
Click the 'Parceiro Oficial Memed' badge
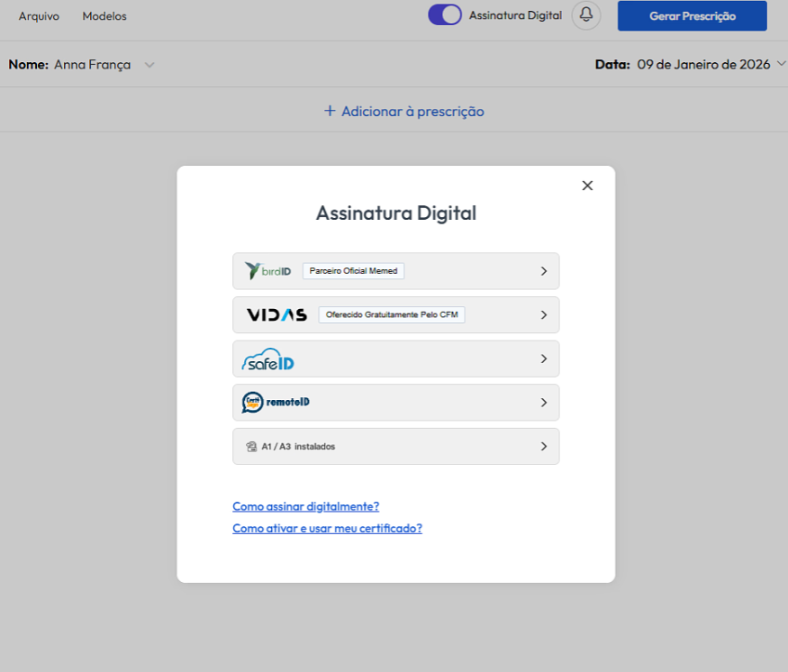point(353,270)
